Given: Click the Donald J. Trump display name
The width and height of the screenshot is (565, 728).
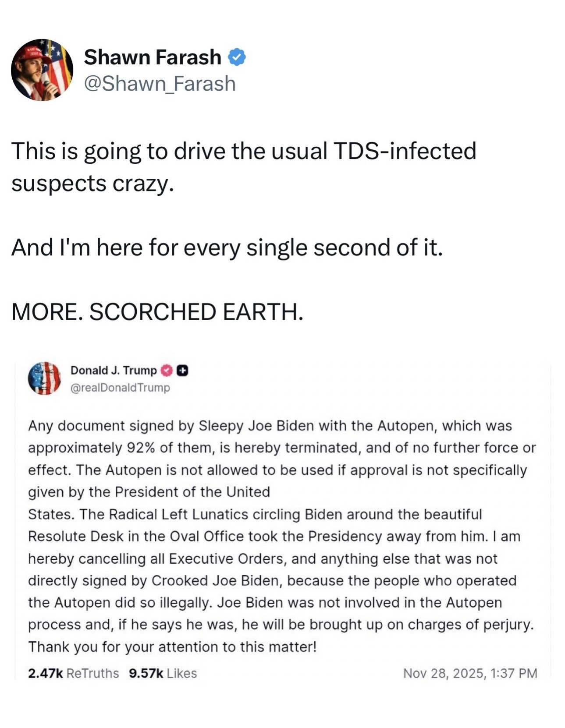Looking at the screenshot, I should point(114,371).
